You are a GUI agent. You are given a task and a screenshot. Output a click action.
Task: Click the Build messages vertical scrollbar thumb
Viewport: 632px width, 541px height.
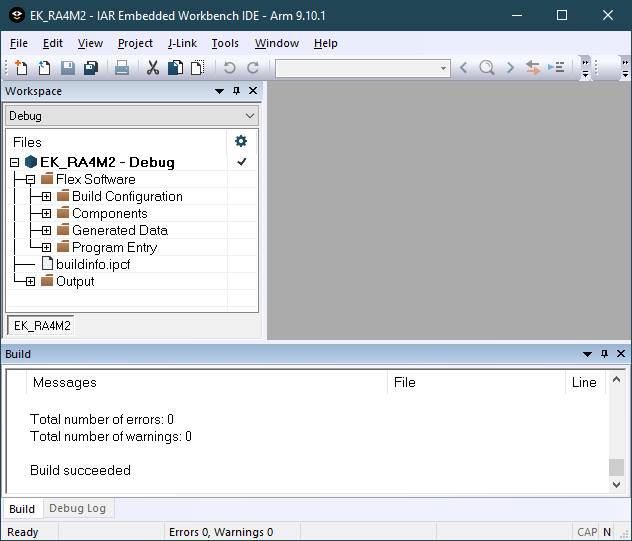616,468
